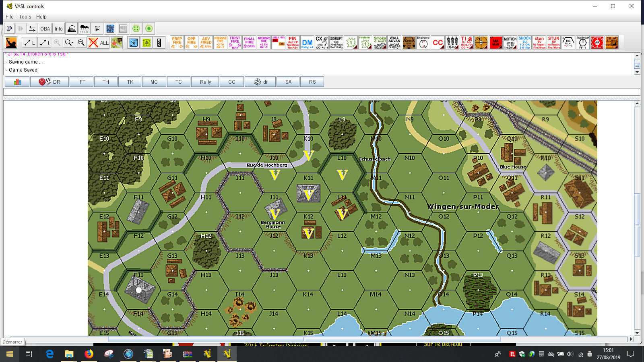Screen dimensions: 644x362
Task: Click the crossed-out Prep Fire ALL button
Action: click(x=99, y=43)
